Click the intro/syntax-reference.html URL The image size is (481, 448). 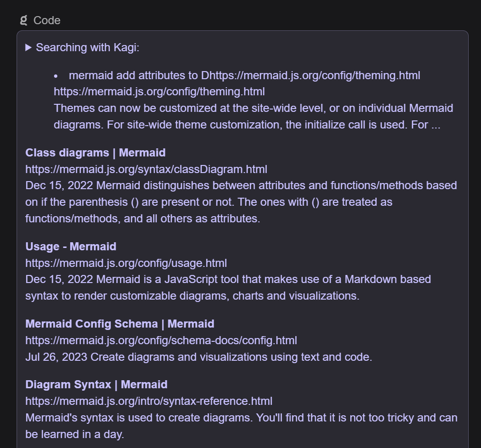[148, 401]
